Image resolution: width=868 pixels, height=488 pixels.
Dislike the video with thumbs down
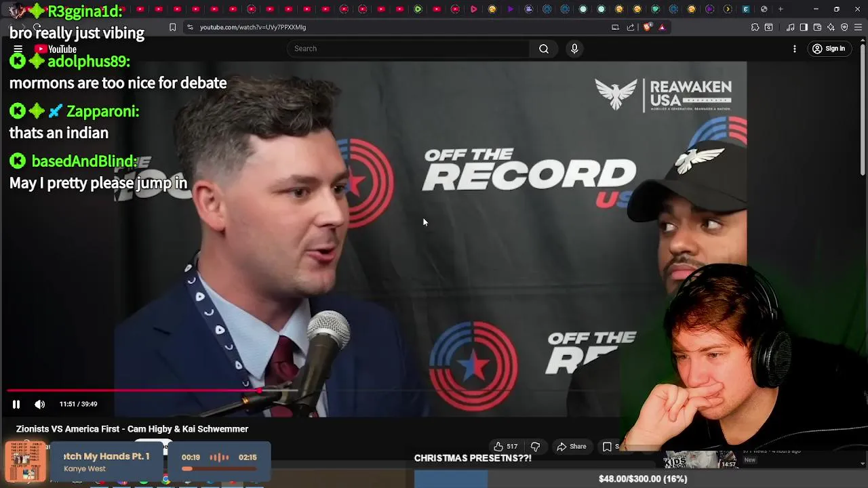535,447
